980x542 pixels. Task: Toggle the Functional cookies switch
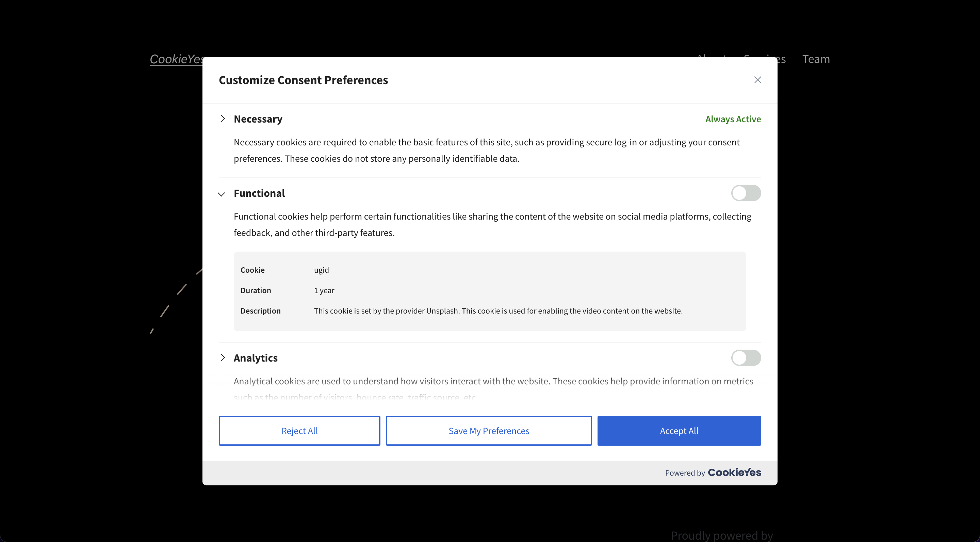[746, 193]
